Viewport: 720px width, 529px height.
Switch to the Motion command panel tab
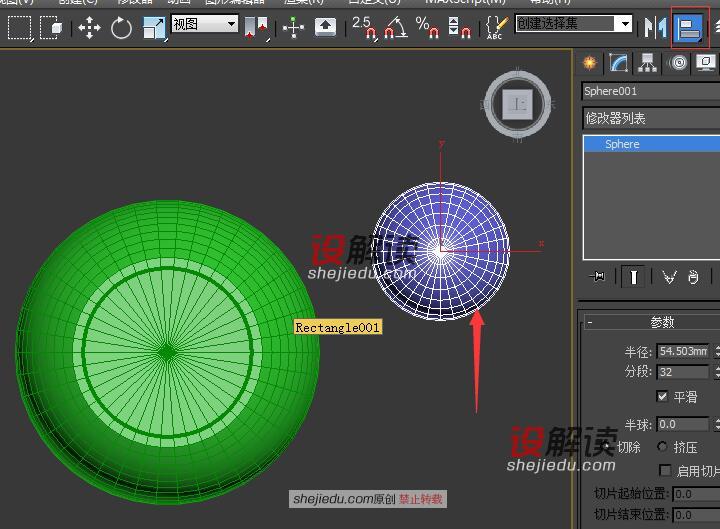click(679, 62)
